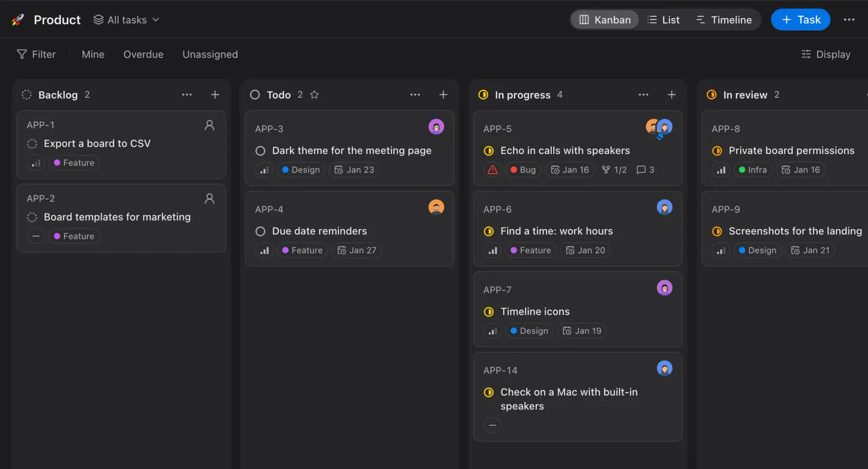Click the Jan 23 due date on APP-3
Screen dimensions: 868x469
click(354, 170)
